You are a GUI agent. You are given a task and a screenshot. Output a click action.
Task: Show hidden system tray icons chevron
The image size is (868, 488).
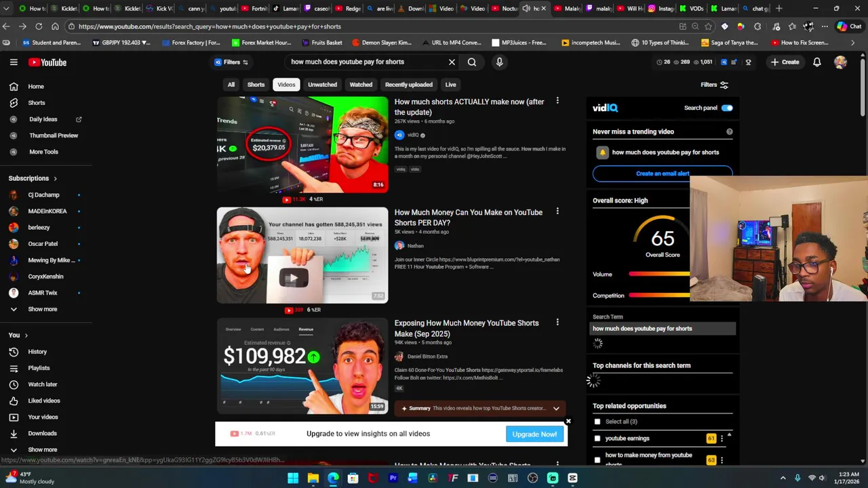coord(783,479)
